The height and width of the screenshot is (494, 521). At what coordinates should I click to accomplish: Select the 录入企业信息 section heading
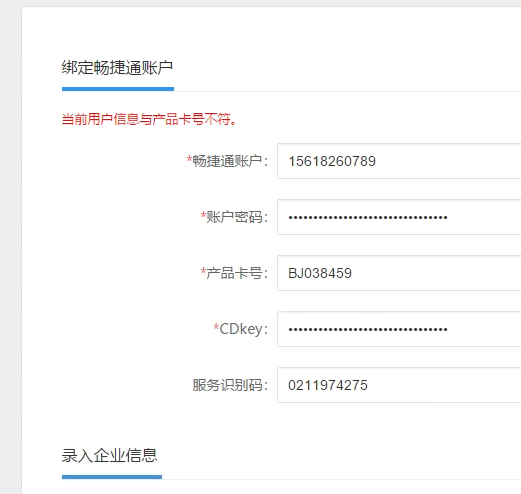pyautogui.click(x=109, y=455)
